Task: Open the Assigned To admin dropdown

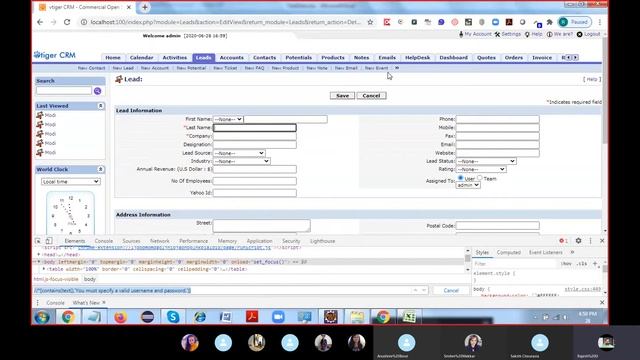Action: pyautogui.click(x=468, y=185)
